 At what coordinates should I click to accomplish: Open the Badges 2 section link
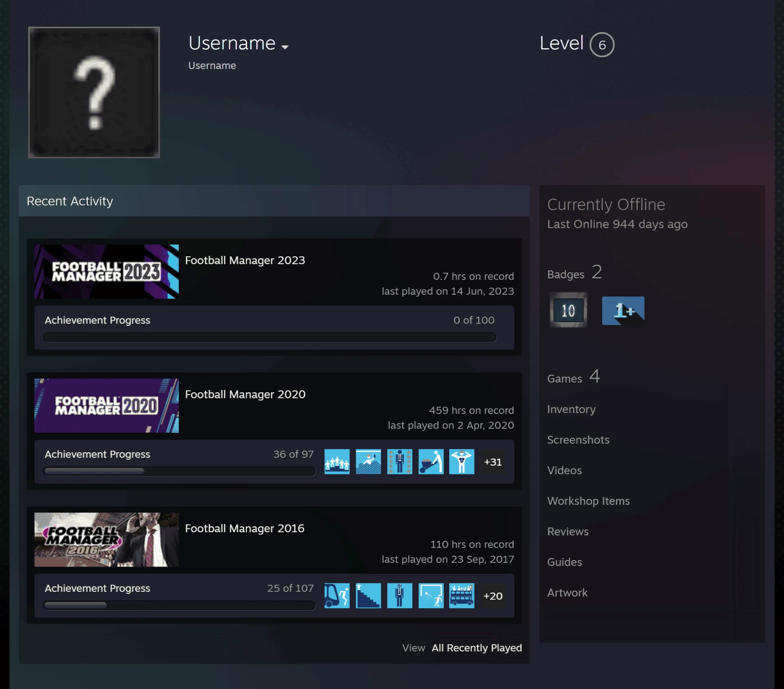(x=575, y=272)
